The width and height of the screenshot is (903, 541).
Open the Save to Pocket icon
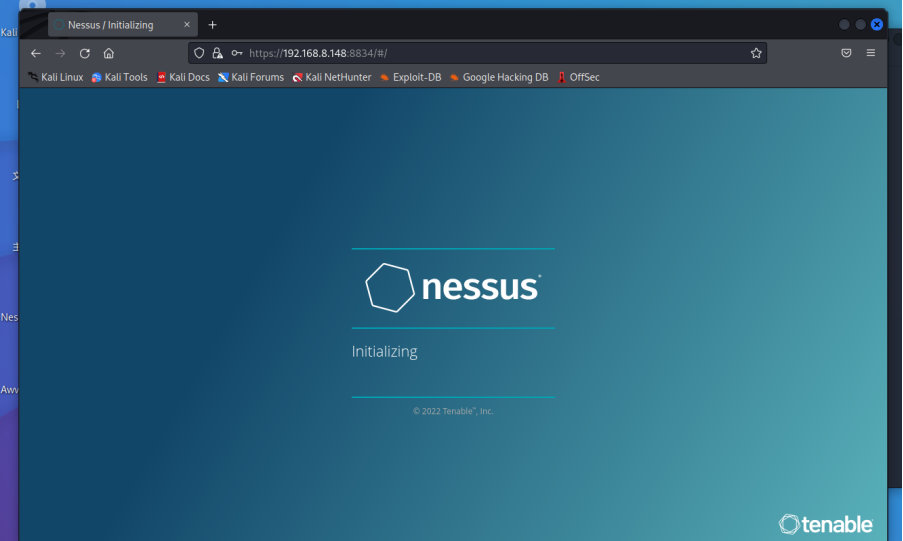coord(846,53)
